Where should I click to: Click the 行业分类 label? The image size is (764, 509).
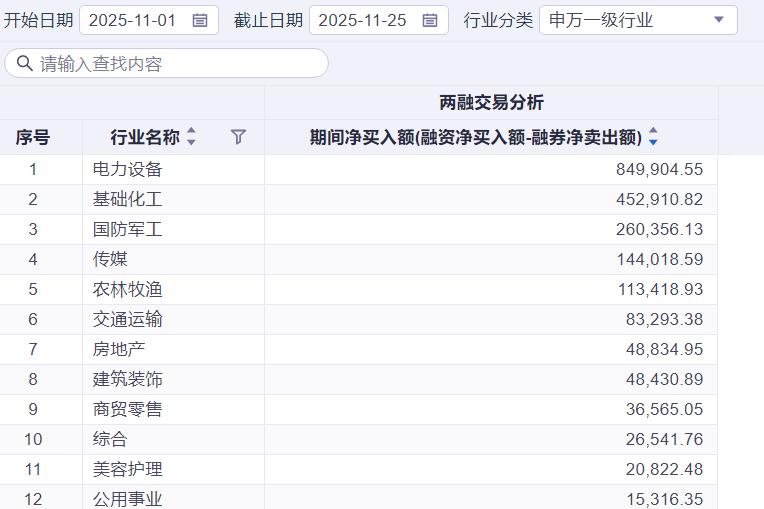point(498,20)
